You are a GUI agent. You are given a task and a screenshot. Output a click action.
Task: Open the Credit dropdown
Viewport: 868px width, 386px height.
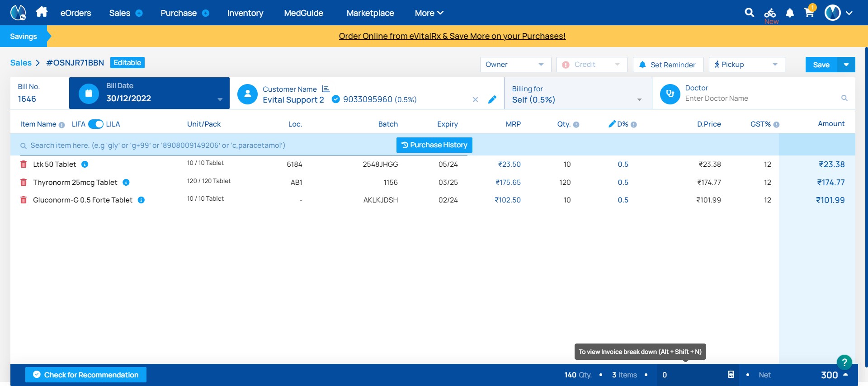point(592,65)
